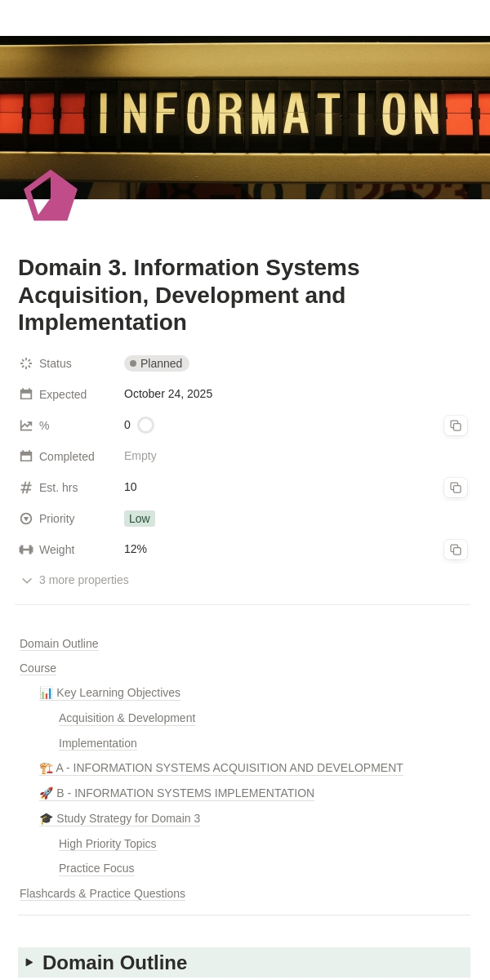Image resolution: width=490 pixels, height=980 pixels.
Task: Click the pink pentagon page icon
Action: coord(51,196)
